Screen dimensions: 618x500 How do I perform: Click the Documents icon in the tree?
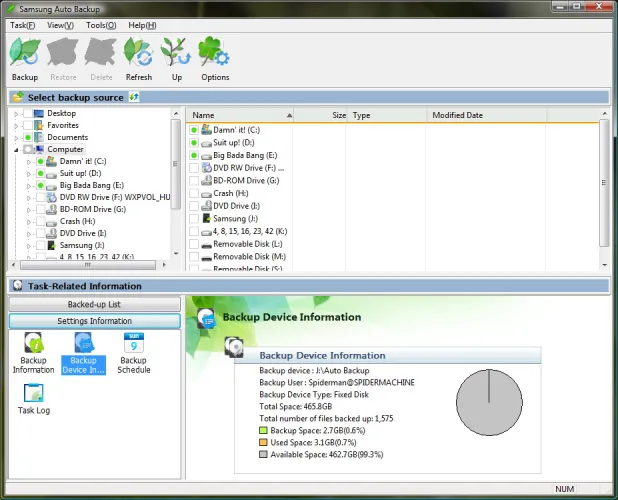[x=39, y=137]
